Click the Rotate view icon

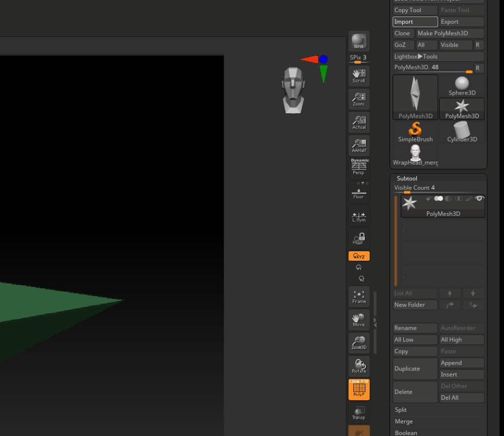coord(359,366)
